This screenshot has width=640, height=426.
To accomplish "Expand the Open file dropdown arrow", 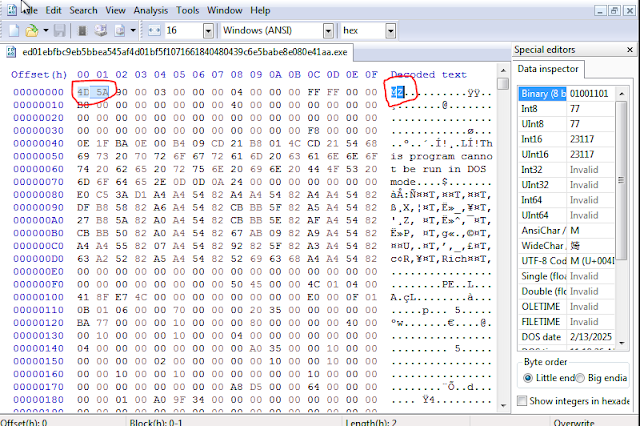I will [45, 31].
